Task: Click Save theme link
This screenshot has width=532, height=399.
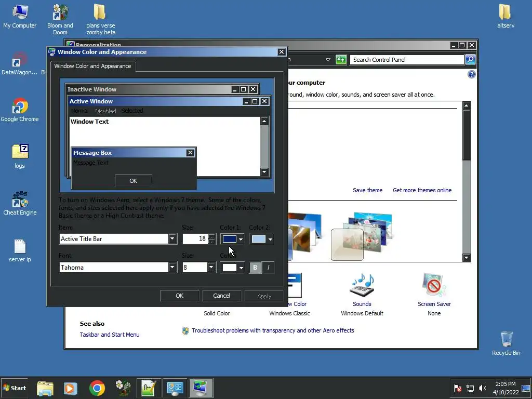Action: click(367, 190)
